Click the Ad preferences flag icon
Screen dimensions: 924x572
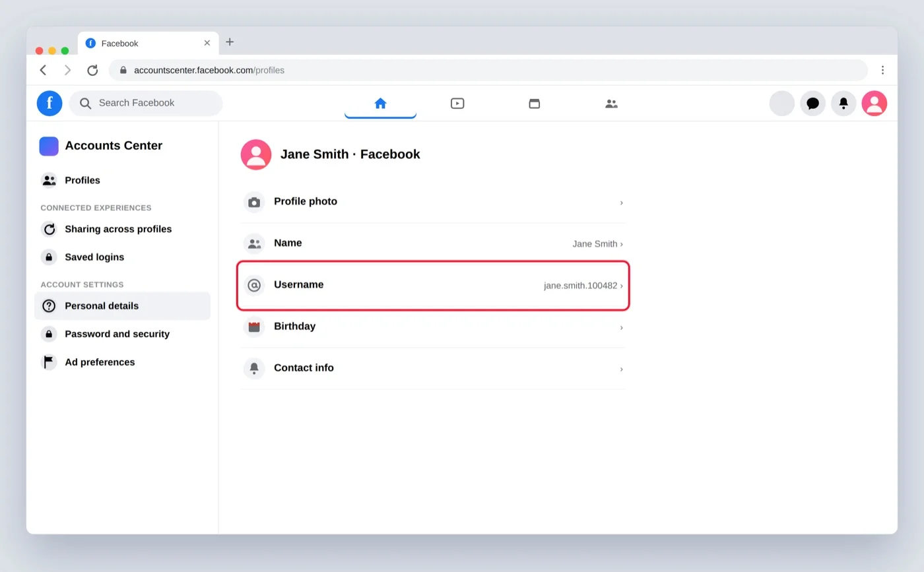click(x=49, y=362)
